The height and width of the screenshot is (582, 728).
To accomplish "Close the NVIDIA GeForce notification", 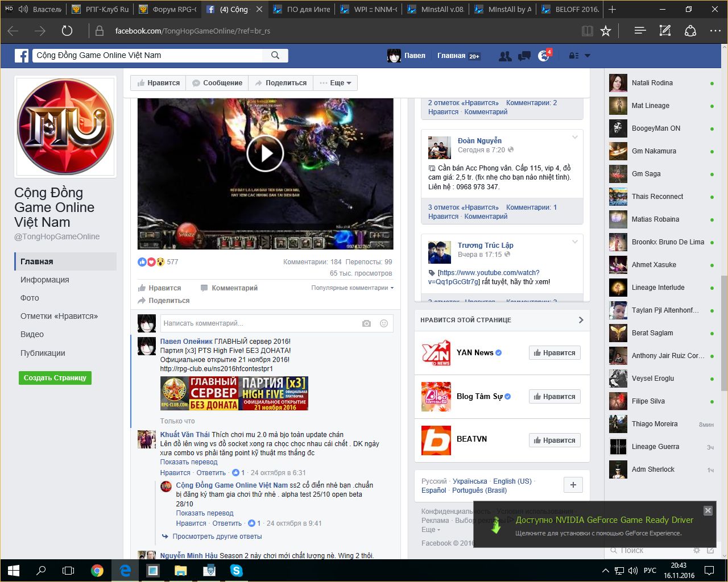I will click(x=708, y=510).
